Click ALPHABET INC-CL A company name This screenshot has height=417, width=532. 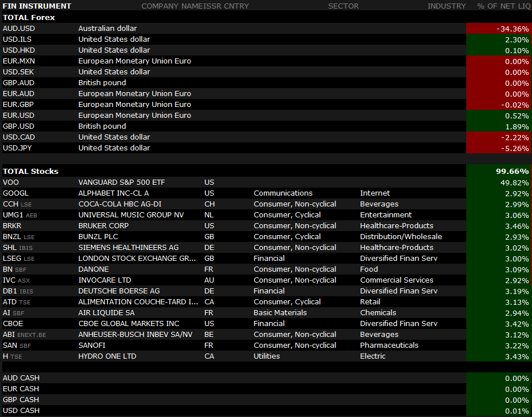pos(113,193)
